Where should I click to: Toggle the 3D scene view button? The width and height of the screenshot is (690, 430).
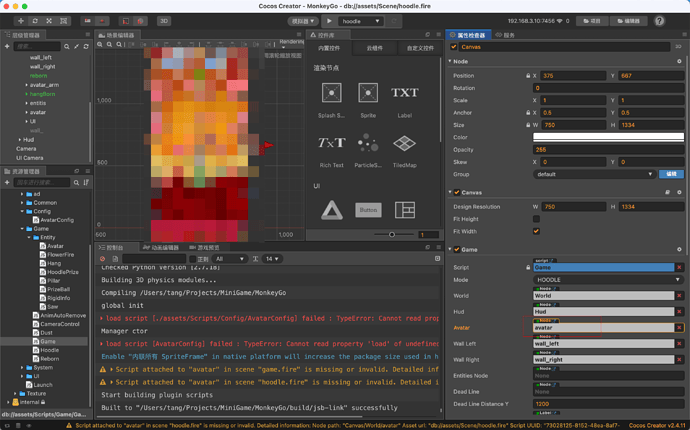click(164, 20)
